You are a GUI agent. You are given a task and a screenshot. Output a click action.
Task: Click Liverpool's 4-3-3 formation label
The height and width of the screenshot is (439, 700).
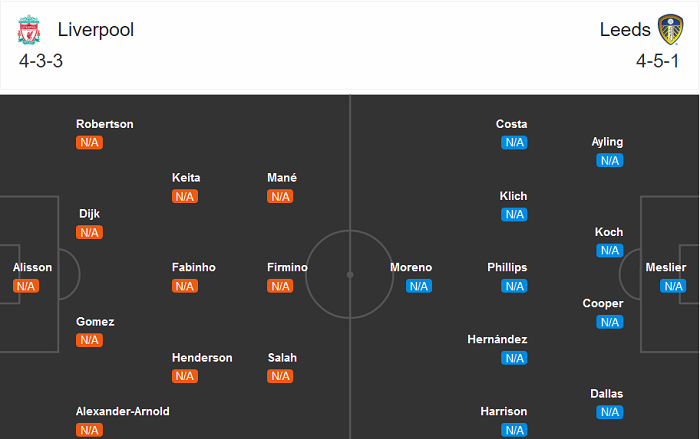coord(41,61)
